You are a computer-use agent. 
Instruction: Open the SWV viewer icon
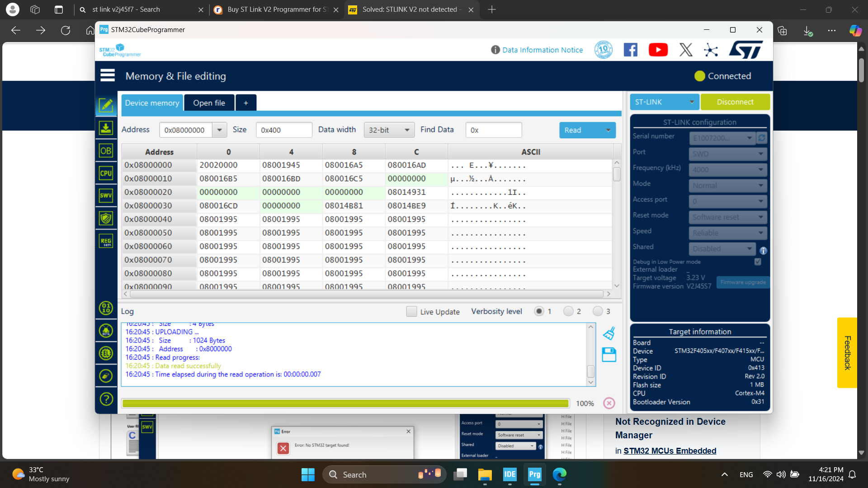(x=106, y=196)
